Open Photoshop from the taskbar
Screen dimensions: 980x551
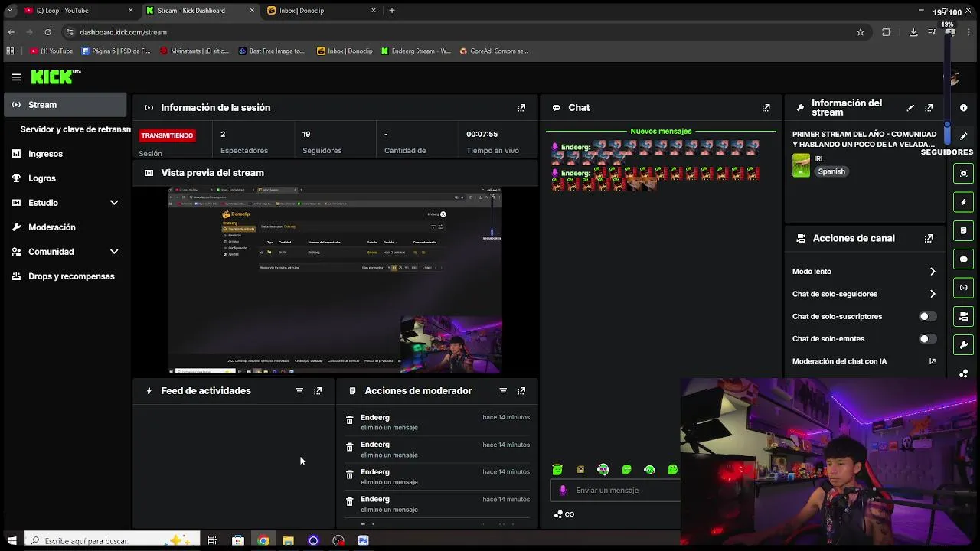[x=363, y=540]
